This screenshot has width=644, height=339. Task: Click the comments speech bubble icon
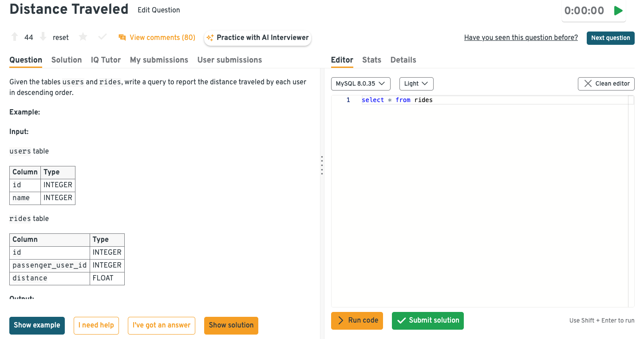point(122,38)
